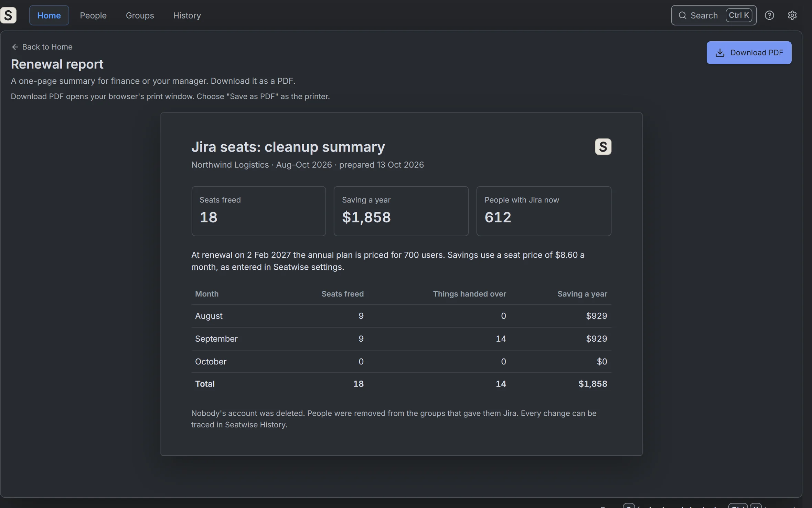Screen dimensions: 812x508
Task: Select the Seats freed 18 card
Action: [258, 211]
